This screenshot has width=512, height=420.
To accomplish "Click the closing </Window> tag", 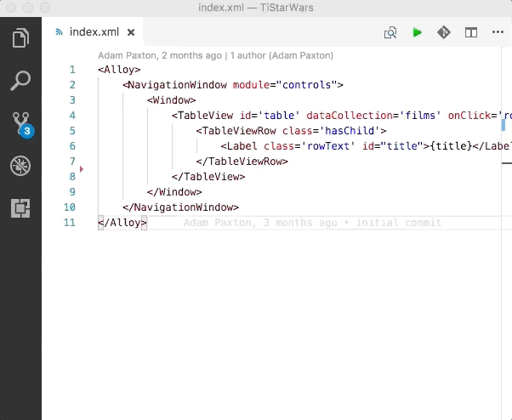I will (x=174, y=192).
